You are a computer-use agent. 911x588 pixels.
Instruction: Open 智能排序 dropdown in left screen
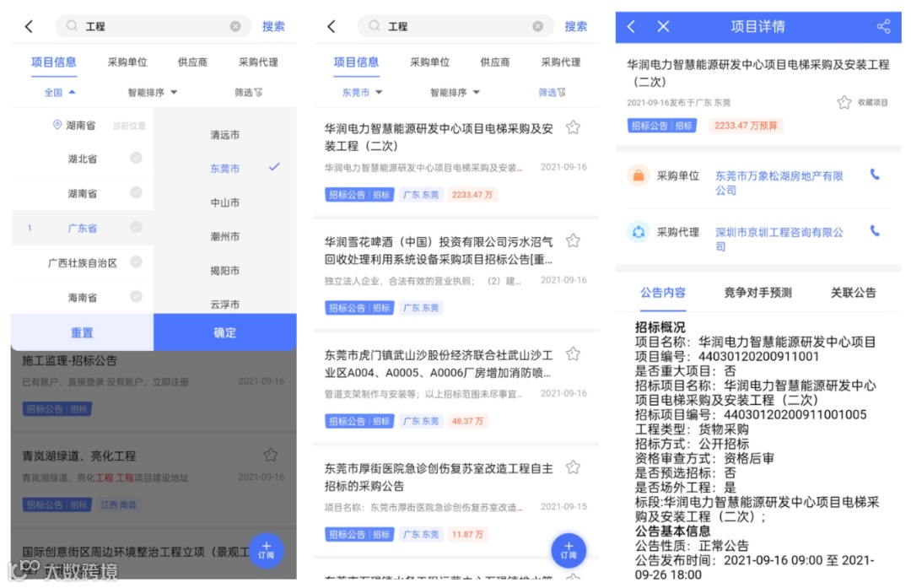[152, 93]
